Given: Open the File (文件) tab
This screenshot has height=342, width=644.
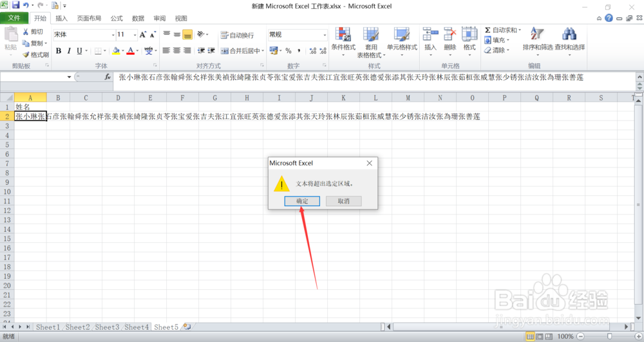Looking at the screenshot, I should (x=14, y=18).
